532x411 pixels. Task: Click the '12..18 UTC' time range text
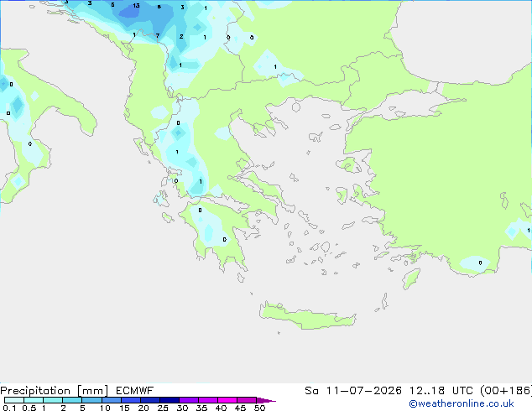[x=441, y=391]
